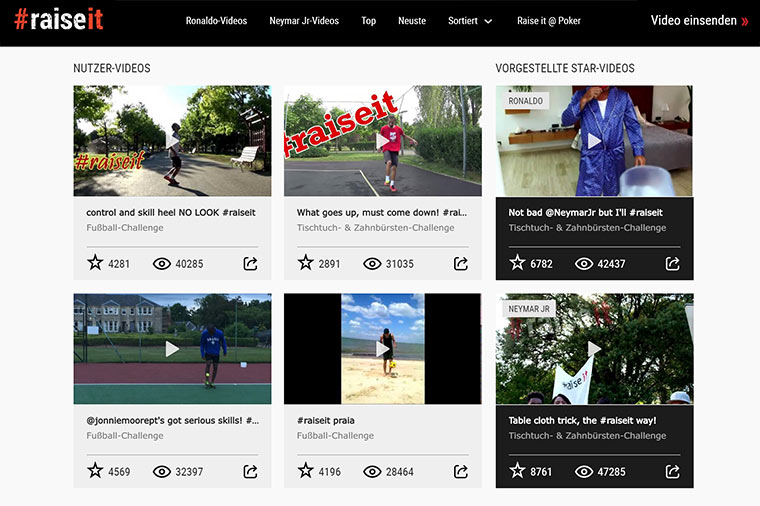Open Ronaldo-Videos in navigation bar
Viewport: 760px width, 506px height.
(x=216, y=21)
